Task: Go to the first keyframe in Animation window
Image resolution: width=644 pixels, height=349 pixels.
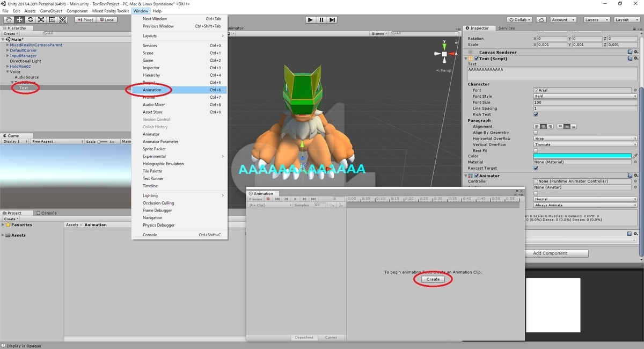Action: pos(277,199)
